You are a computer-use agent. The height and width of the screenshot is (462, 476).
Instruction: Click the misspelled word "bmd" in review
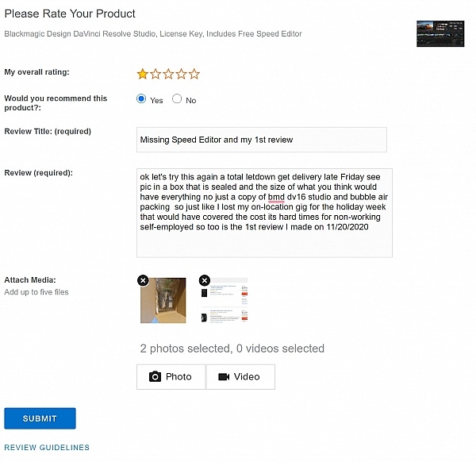click(x=276, y=197)
